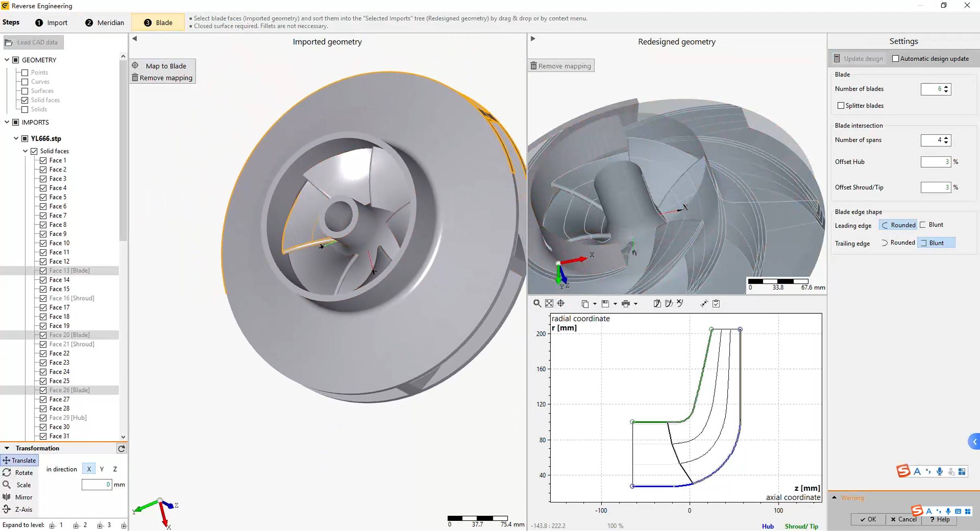
Task: Click the Sogou input method S logo near OK
Action: (917, 511)
